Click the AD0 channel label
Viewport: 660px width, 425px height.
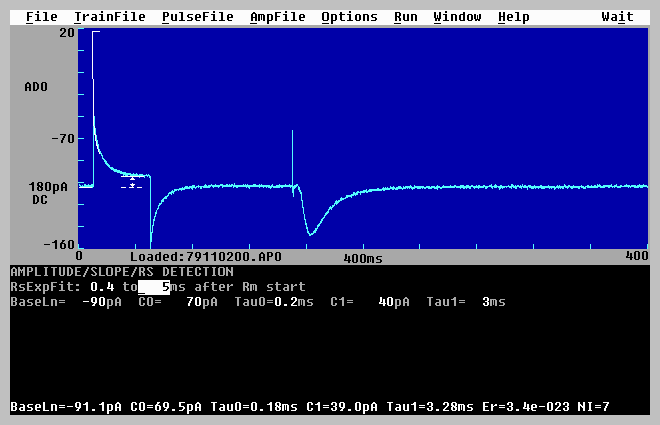coord(36,87)
